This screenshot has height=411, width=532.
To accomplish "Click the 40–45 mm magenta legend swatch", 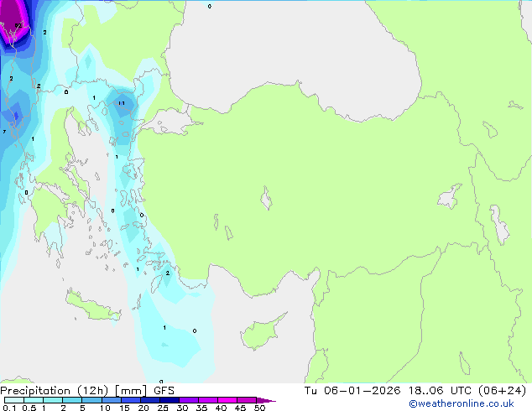I will click(227, 400).
